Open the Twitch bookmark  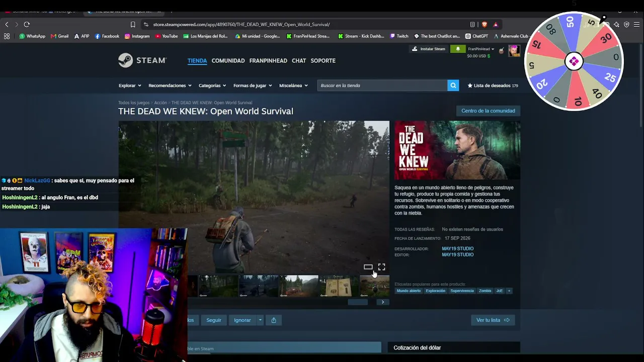pos(399,36)
